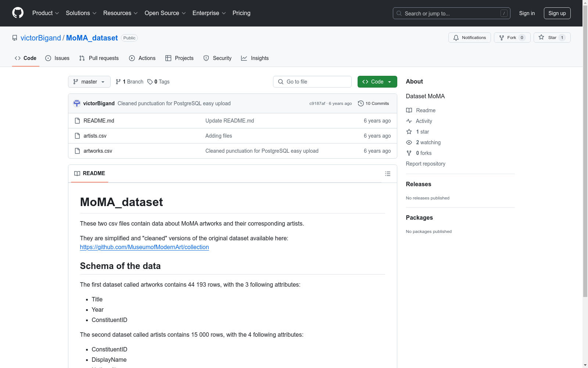
Task: Click the README.md file icon
Action: tap(77, 121)
